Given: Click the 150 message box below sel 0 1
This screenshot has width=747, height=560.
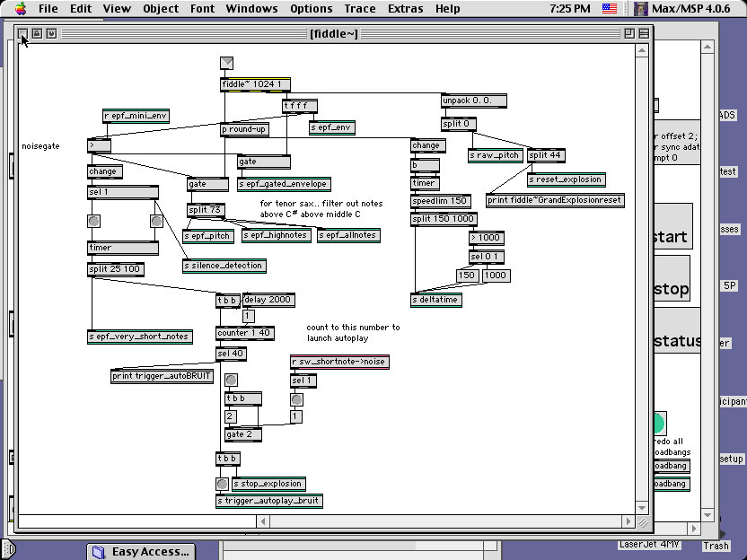Looking at the screenshot, I should (x=466, y=276).
